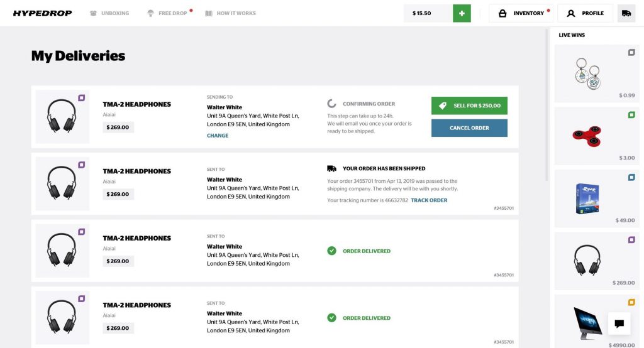Click the Free Drop parachute icon
644x348 pixels.
click(x=151, y=13)
